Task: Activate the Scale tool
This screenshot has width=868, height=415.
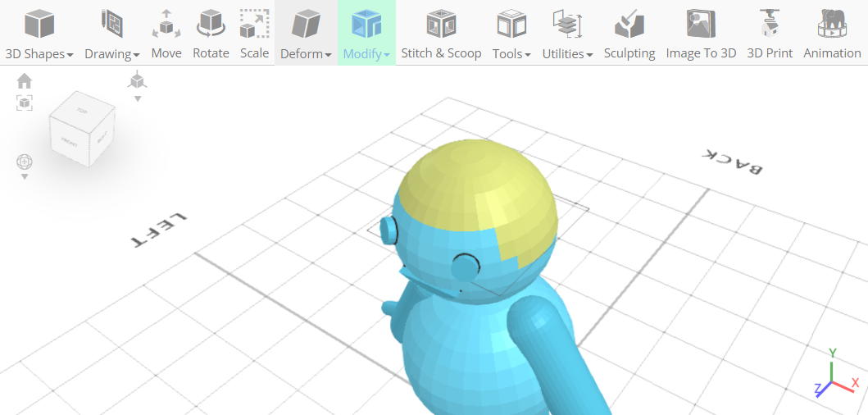Action: pos(255,34)
